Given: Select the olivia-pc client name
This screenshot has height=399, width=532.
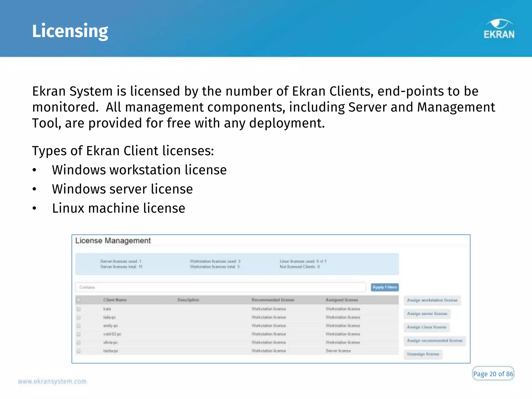Looking at the screenshot, I should pos(110,343).
